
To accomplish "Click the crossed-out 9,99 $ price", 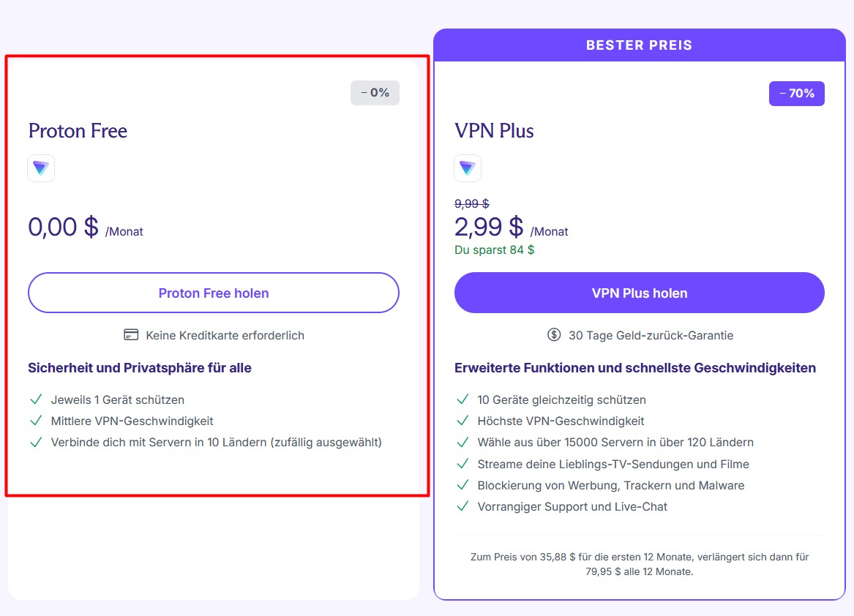I will pyautogui.click(x=471, y=204).
